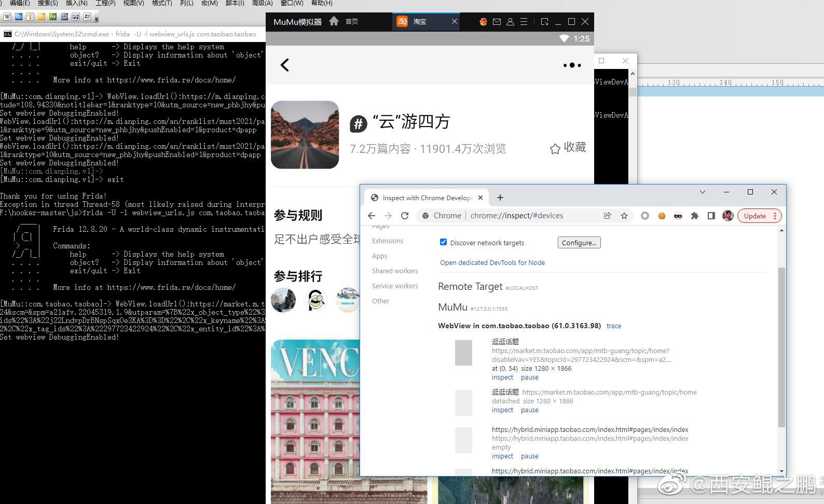Toggle Discover network targets checkbox

click(x=443, y=242)
